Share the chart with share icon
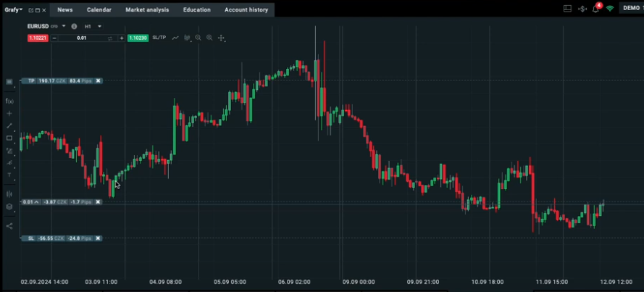The width and height of the screenshot is (644, 292). (x=9, y=226)
